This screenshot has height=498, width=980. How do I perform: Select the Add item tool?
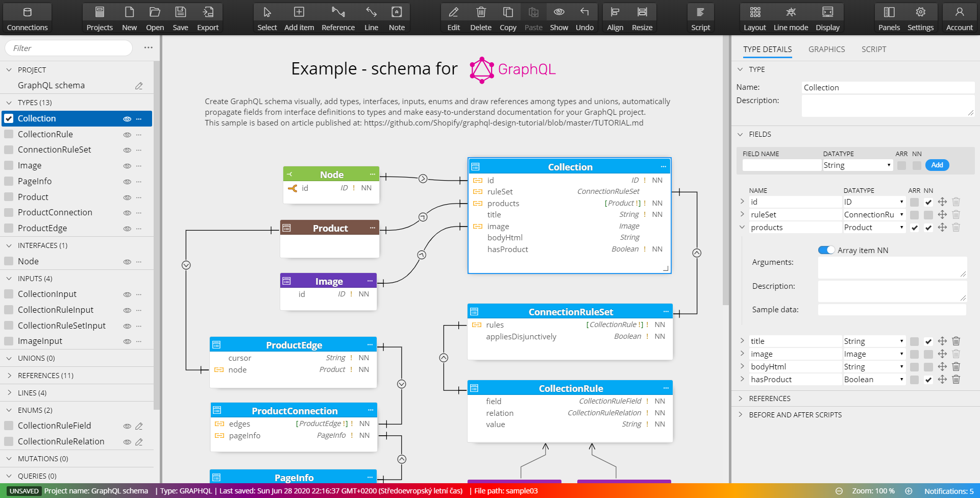pyautogui.click(x=299, y=17)
